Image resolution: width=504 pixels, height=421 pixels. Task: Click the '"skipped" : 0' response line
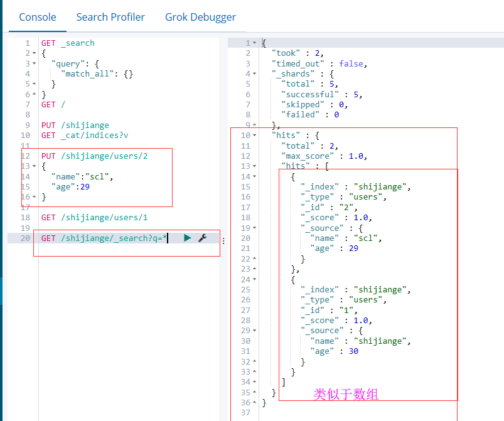[x=314, y=105]
